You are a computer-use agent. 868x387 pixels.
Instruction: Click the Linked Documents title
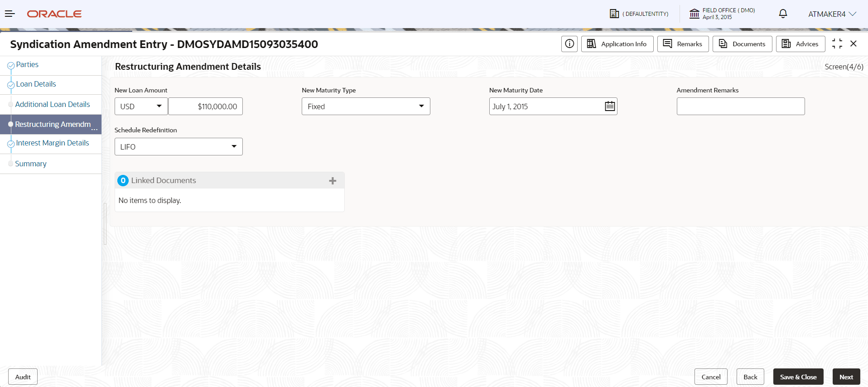pos(164,180)
